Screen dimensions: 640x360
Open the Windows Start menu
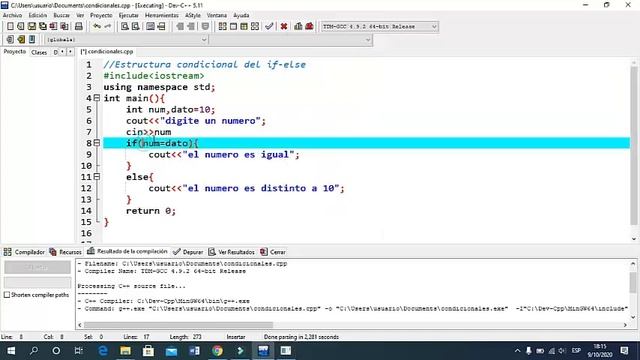point(11,351)
